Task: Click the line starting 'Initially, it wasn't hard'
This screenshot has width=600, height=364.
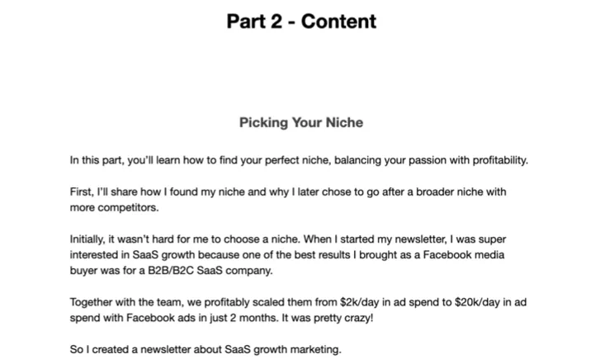Action: [x=288, y=239]
